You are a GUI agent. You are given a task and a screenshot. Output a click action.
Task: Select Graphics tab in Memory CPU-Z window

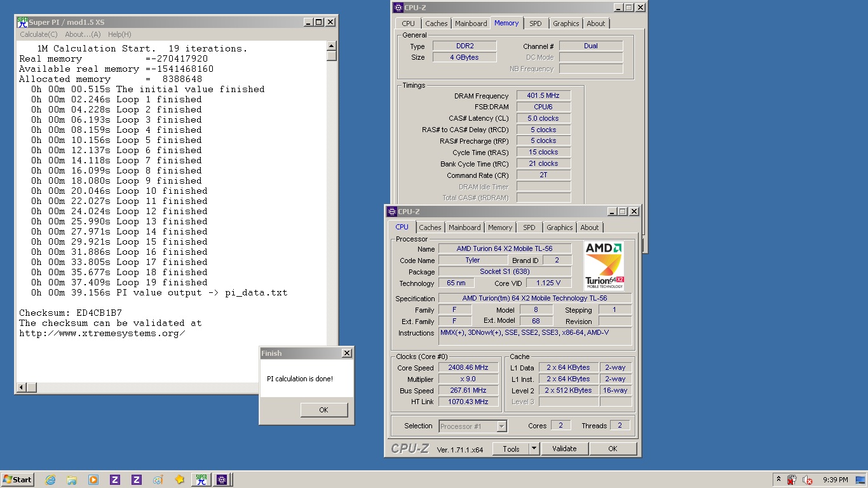(x=566, y=24)
